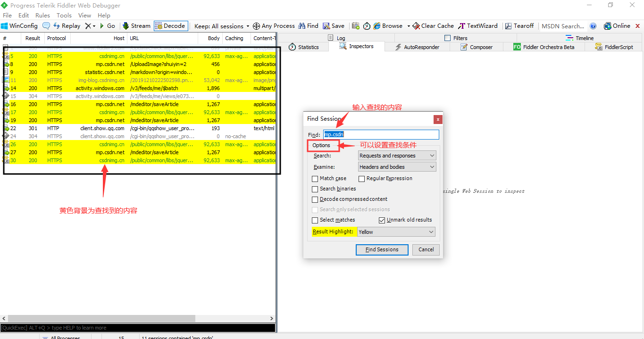This screenshot has height=339, width=644.
Task: Check the Search binaries option
Action: pyautogui.click(x=315, y=189)
